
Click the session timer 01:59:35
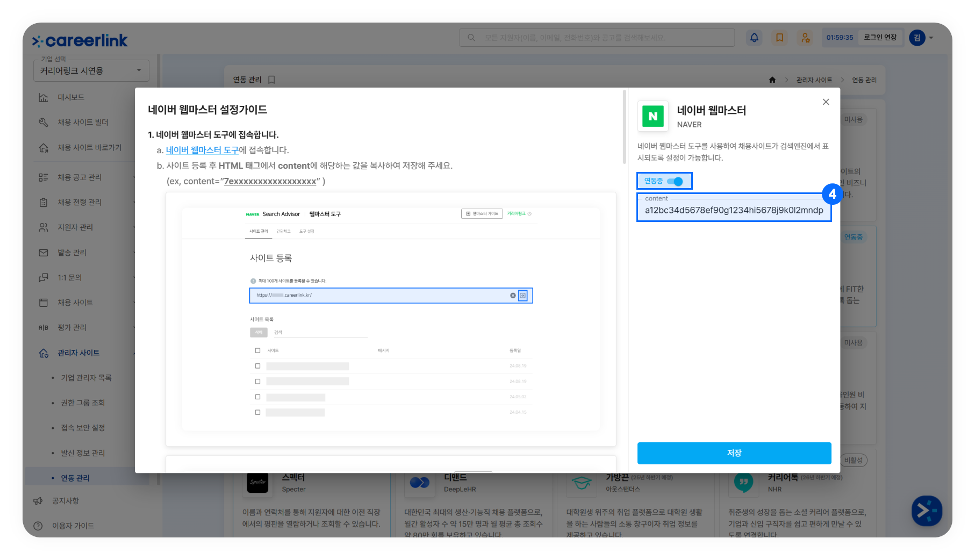coord(840,38)
